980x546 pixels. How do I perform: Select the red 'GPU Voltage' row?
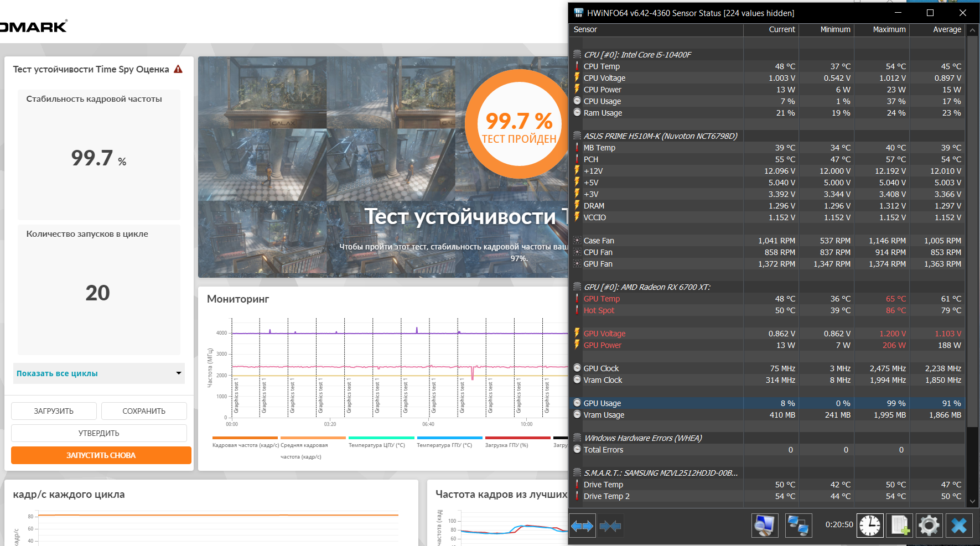pyautogui.click(x=767, y=334)
